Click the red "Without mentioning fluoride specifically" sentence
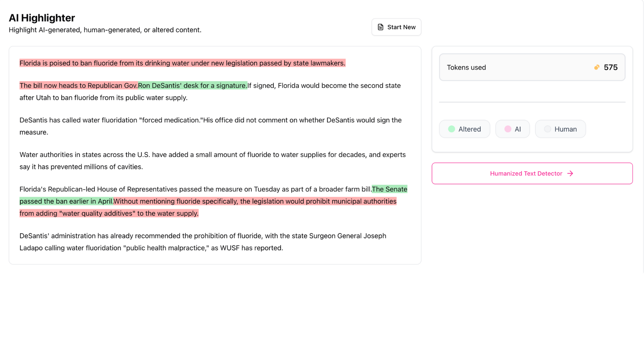Viewport: 644px width, 362px height. [255, 201]
